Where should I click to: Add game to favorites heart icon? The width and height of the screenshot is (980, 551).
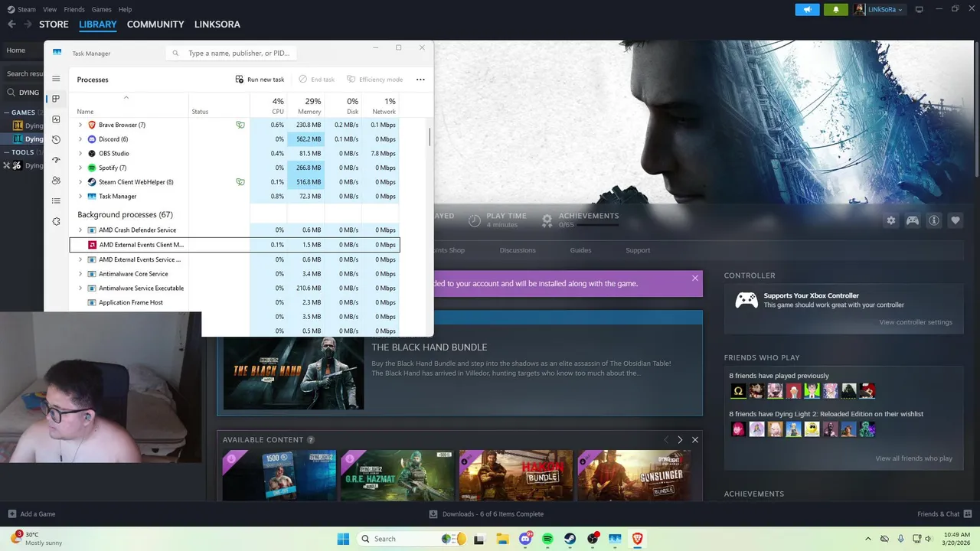[955, 220]
